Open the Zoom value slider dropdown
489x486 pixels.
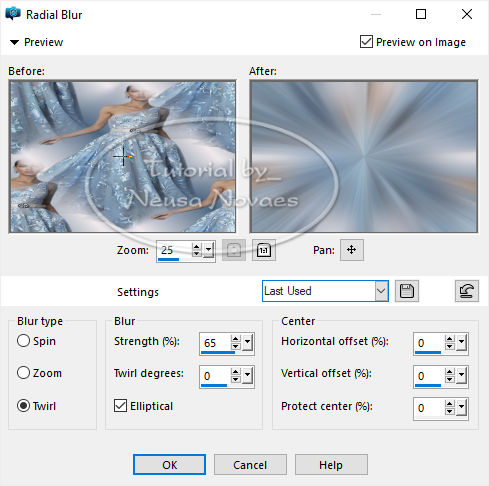click(209, 250)
